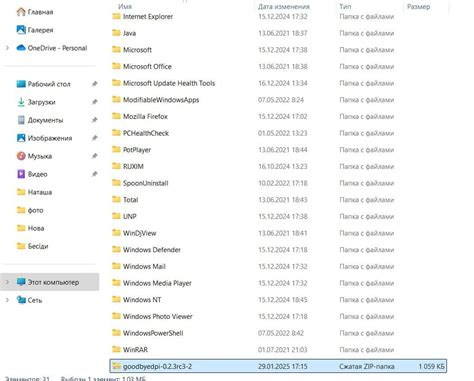Open the Галерея sidebar entry
The height and width of the screenshot is (381, 474).
(x=40, y=30)
